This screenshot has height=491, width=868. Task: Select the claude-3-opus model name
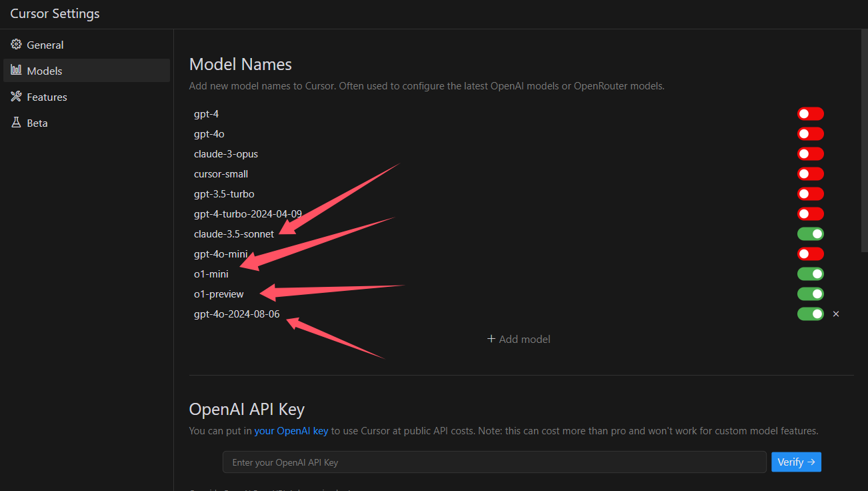[226, 154]
